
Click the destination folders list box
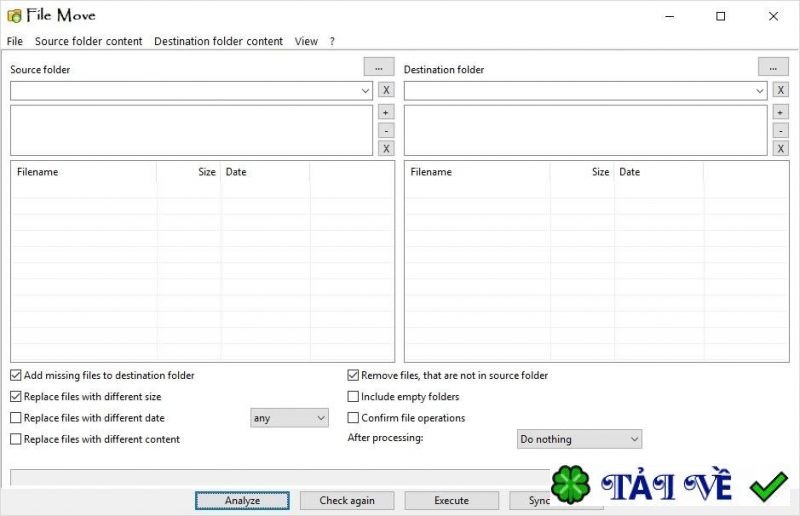tap(586, 130)
